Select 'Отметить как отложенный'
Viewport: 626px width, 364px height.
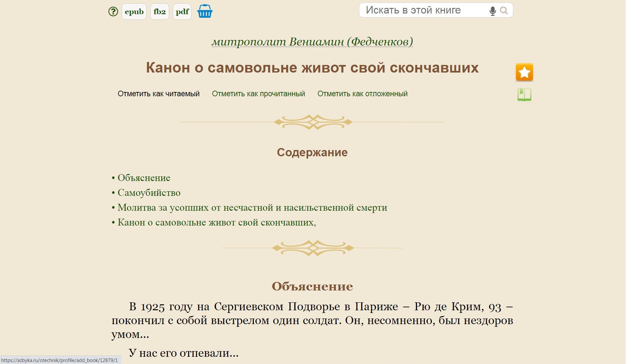point(362,94)
